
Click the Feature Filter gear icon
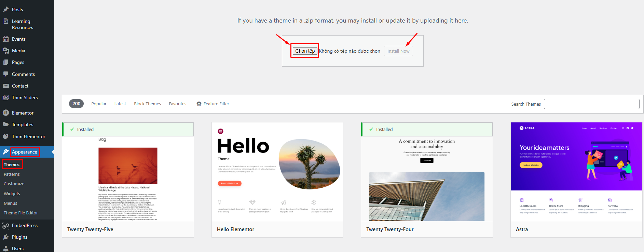click(199, 104)
